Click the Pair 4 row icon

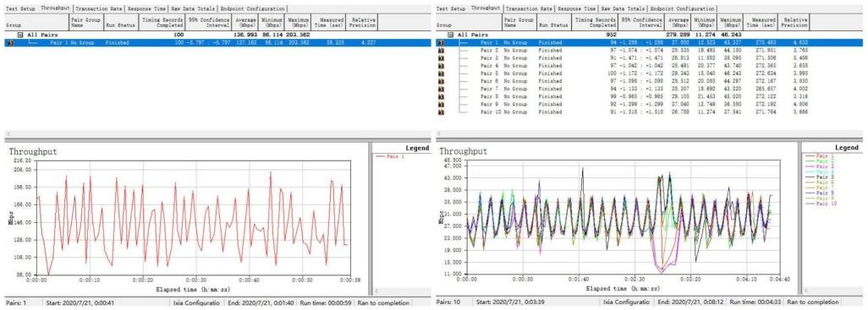(x=442, y=65)
